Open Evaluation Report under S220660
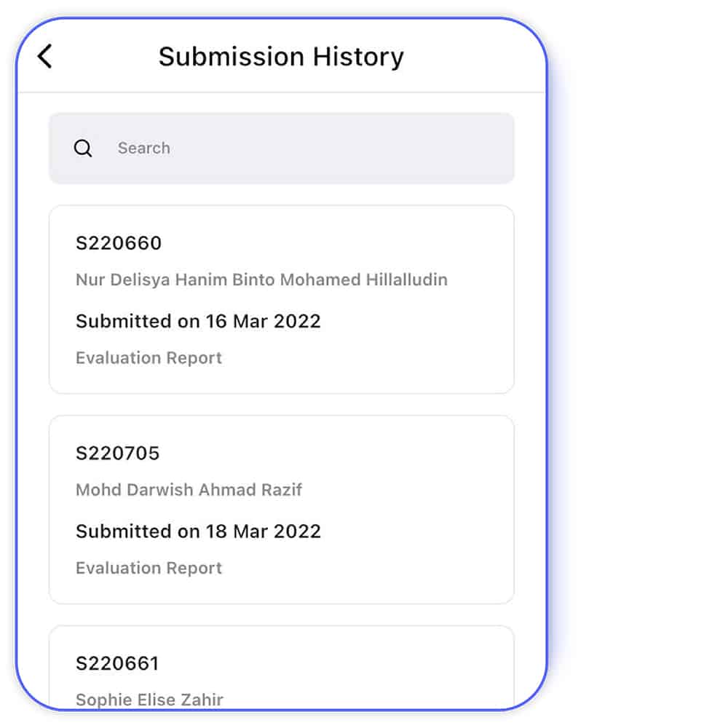 (149, 358)
